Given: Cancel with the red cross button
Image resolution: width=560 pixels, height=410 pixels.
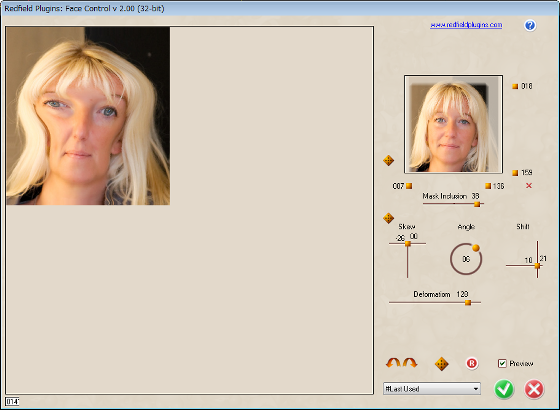Looking at the screenshot, I should (x=534, y=389).
